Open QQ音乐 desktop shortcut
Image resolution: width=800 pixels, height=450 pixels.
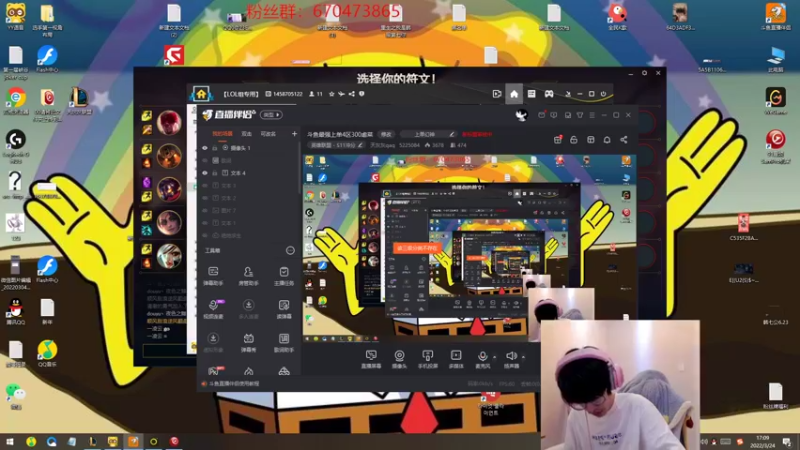(47, 354)
